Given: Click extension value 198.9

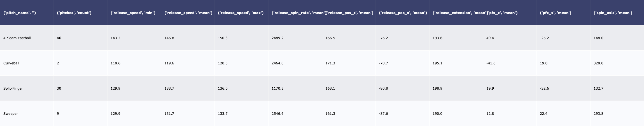Looking at the screenshot, I should 437,88.
